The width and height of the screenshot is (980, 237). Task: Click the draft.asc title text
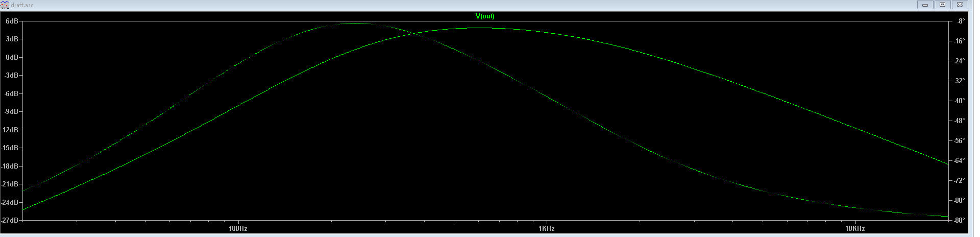point(22,5)
